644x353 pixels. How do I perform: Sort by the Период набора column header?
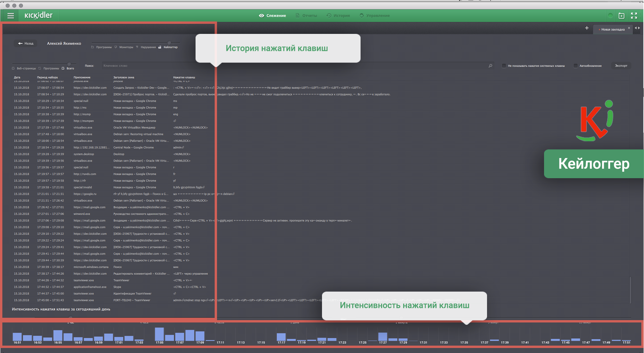(47, 78)
